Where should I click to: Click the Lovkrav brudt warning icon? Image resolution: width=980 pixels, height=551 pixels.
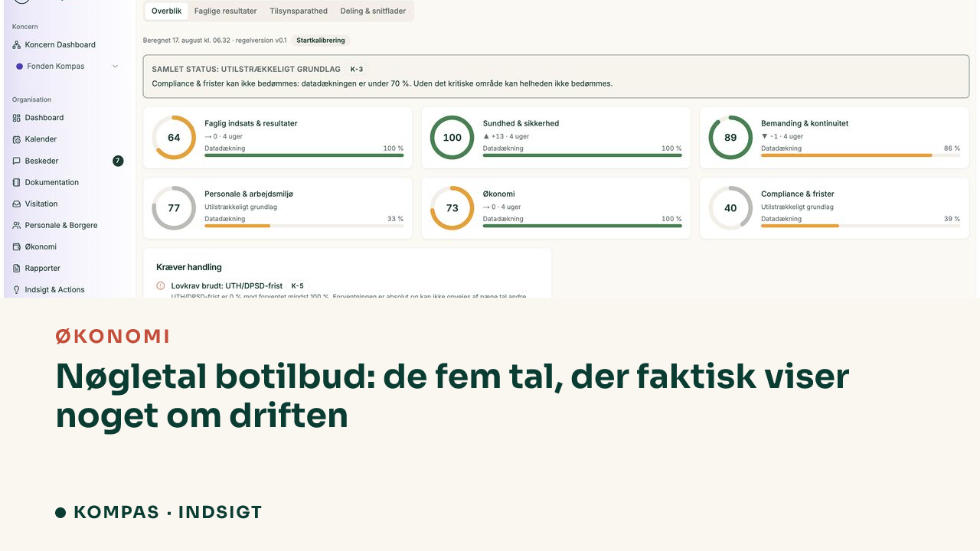[161, 285]
